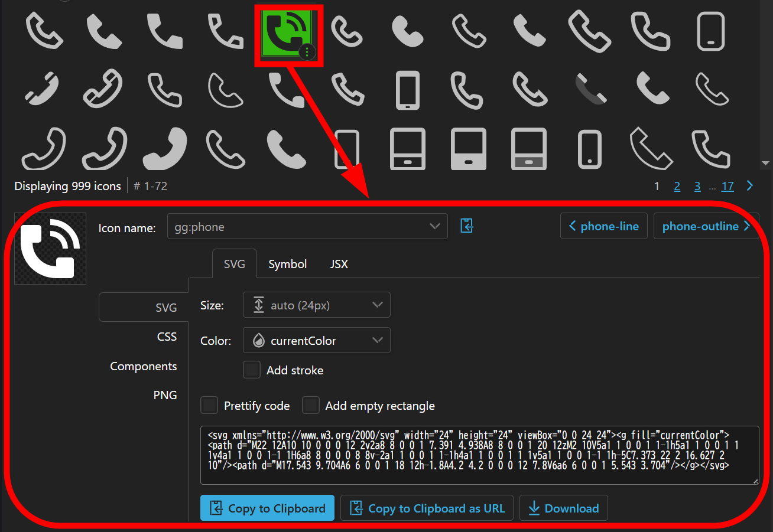
Task: Click the copy icon beside the icon name field
Action: [x=467, y=226]
